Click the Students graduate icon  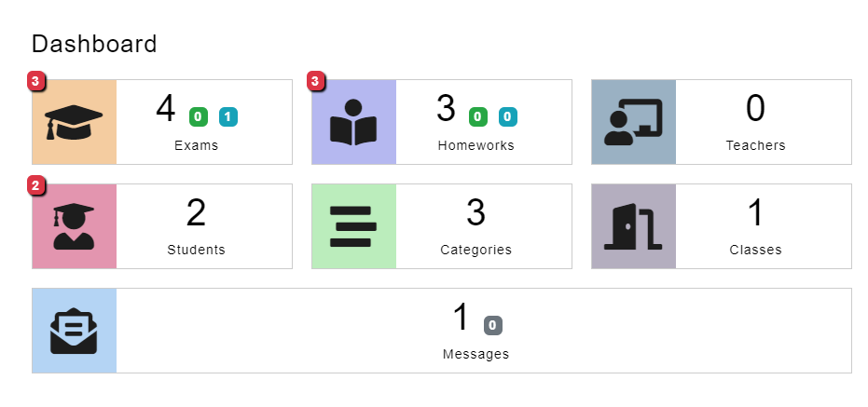click(x=74, y=226)
